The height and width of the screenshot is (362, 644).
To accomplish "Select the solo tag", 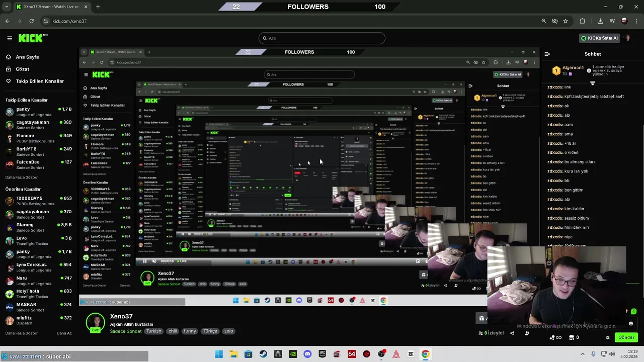I will 228,331.
